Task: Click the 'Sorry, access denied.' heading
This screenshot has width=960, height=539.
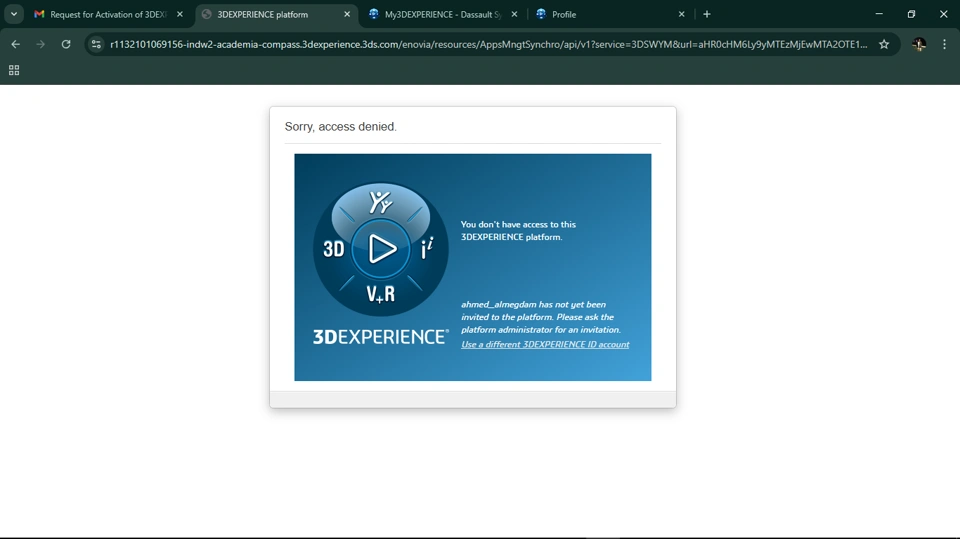Action: click(x=340, y=126)
